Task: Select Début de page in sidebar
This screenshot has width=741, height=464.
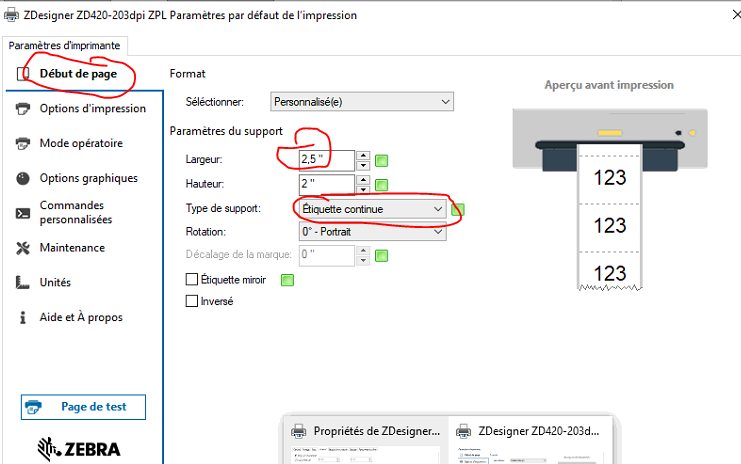Action: pos(78,74)
